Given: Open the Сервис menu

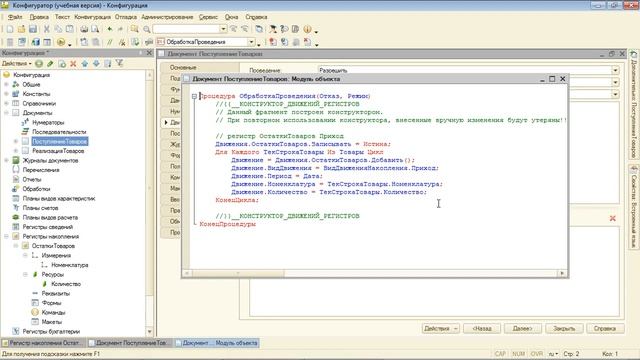Looking at the screenshot, I should (208, 17).
